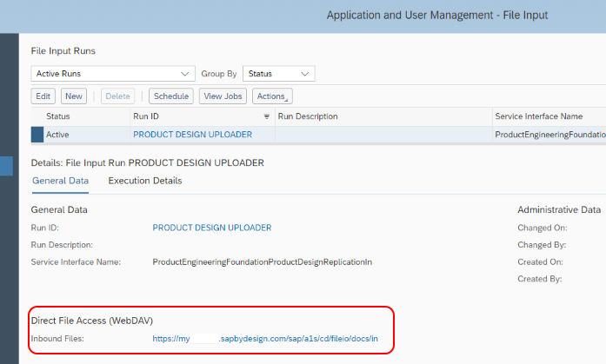Screen dimensions: 606x364
Task: Click the Service Interface Name column header
Action: pos(538,116)
